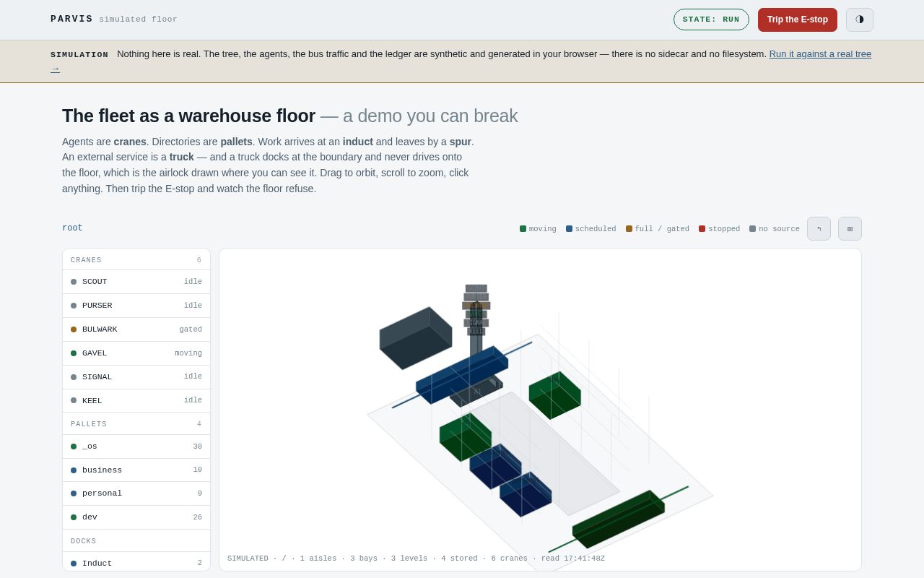
Task: Click the grid view icon button
Action: tap(850, 228)
